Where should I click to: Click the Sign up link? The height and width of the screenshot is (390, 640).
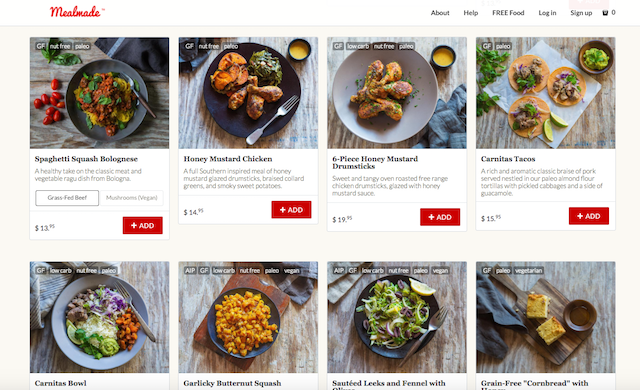pos(581,13)
